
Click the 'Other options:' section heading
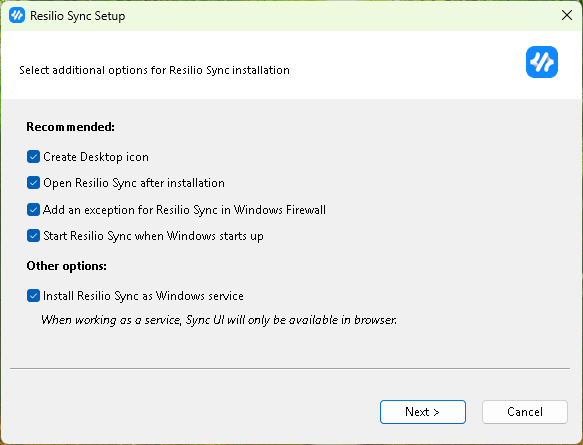(x=67, y=266)
